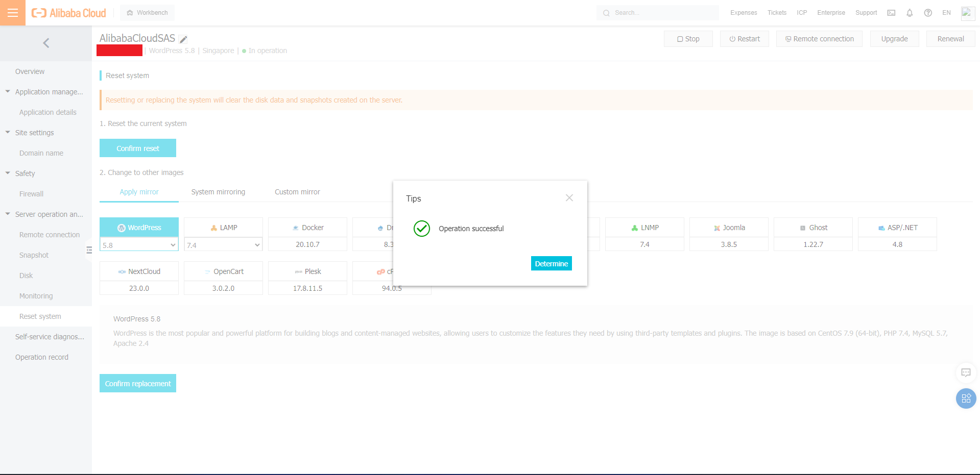This screenshot has height=475, width=980.
Task: Open the user avatar menu
Action: tap(968, 13)
